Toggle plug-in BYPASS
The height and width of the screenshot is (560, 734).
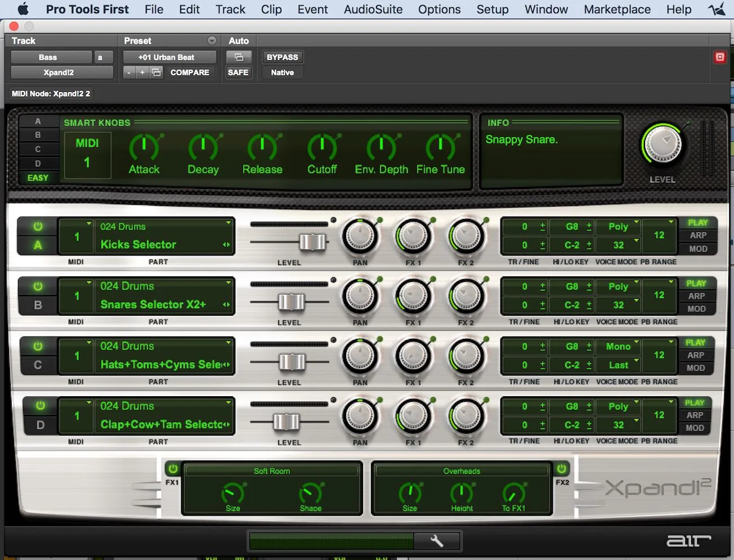tap(283, 57)
